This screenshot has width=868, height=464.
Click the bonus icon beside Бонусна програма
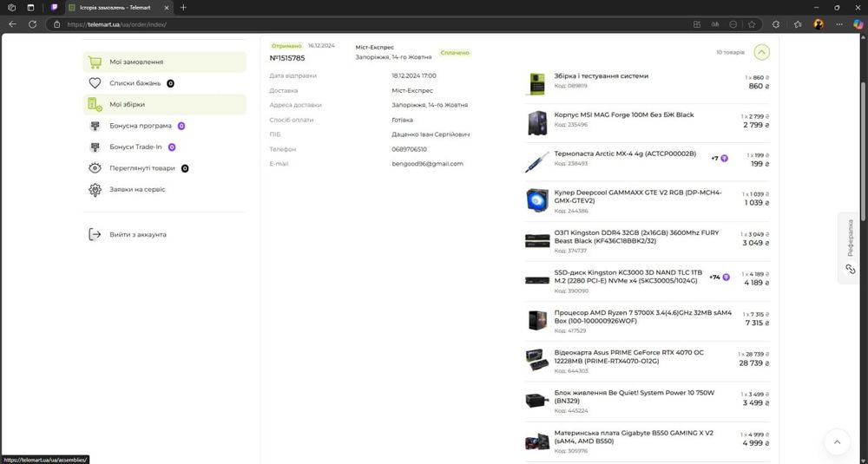coord(95,126)
